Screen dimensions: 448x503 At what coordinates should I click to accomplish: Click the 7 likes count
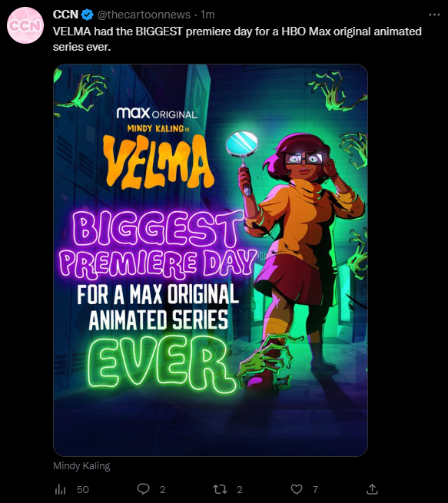316,489
